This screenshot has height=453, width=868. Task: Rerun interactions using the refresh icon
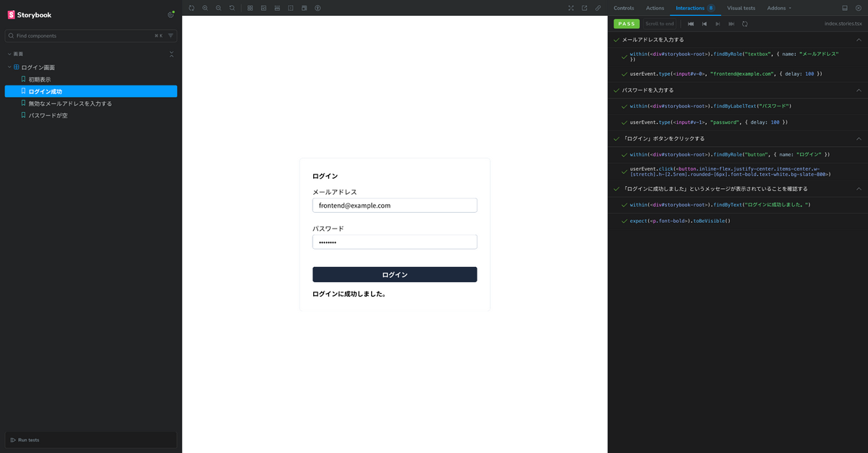[745, 24]
